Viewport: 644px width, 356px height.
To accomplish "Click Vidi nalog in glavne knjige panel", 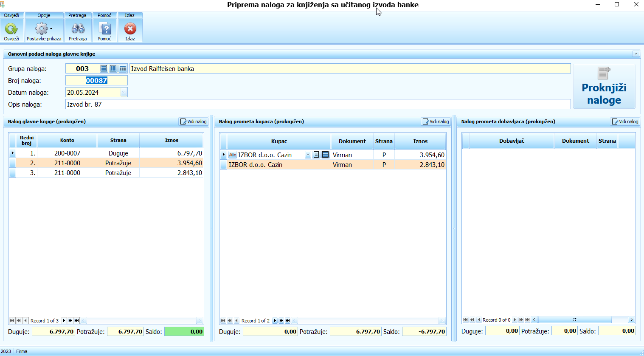I will click(x=194, y=121).
